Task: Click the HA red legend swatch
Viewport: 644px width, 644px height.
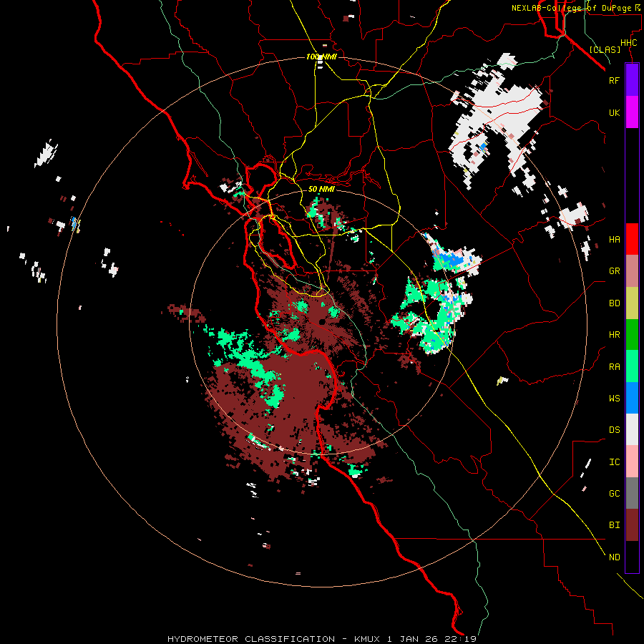Action: pyautogui.click(x=632, y=239)
